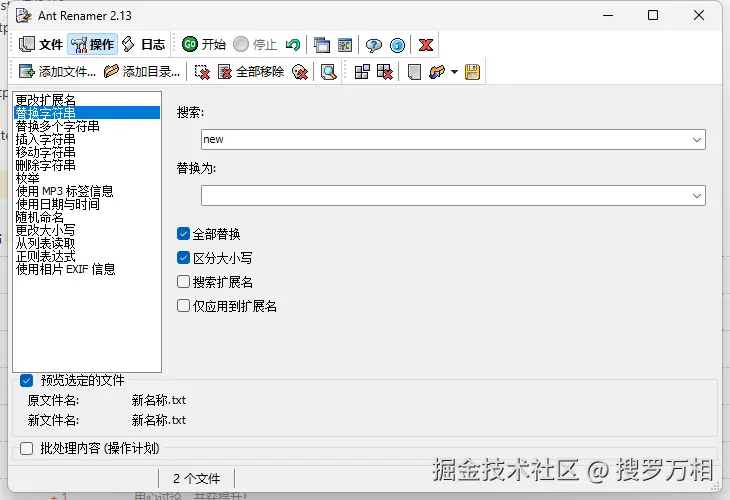The image size is (730, 500).
Task: Click the green undo arrow icon
Action: click(293, 45)
